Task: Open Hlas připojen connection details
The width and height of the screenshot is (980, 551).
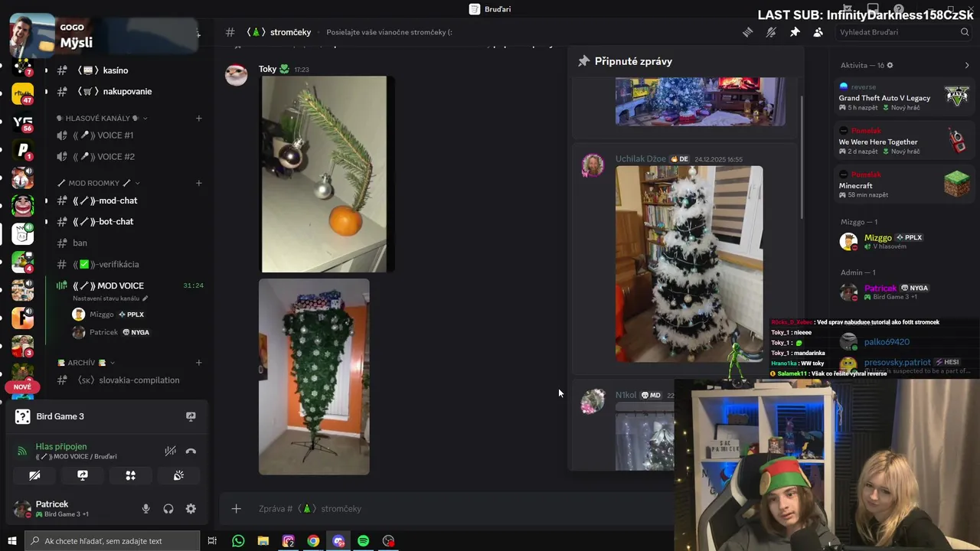Action: point(61,446)
